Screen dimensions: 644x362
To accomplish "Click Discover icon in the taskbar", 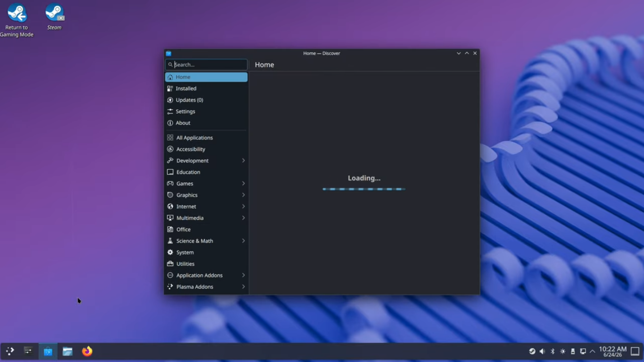I will pyautogui.click(x=48, y=351).
